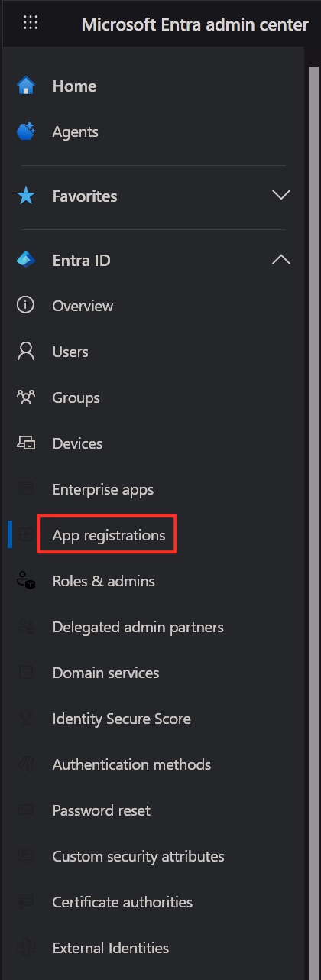Screen dimensions: 321x980
Task: Open Enterprise apps menu item
Action: pyautogui.click(x=103, y=489)
